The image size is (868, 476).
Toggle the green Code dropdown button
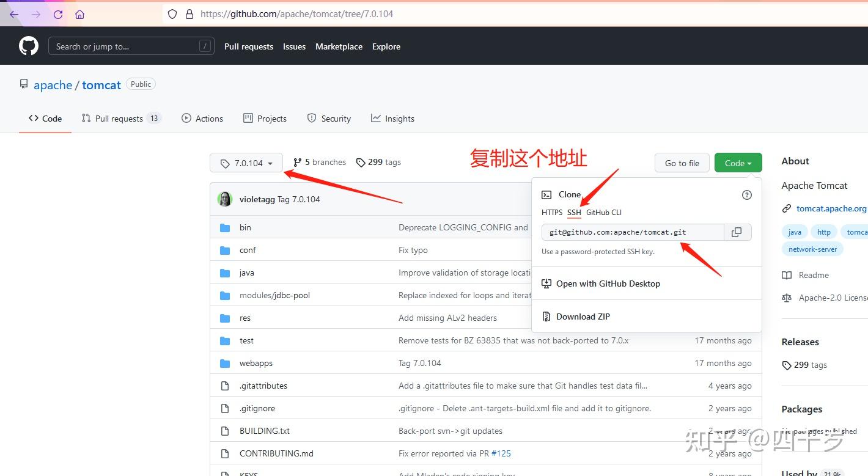tap(738, 163)
